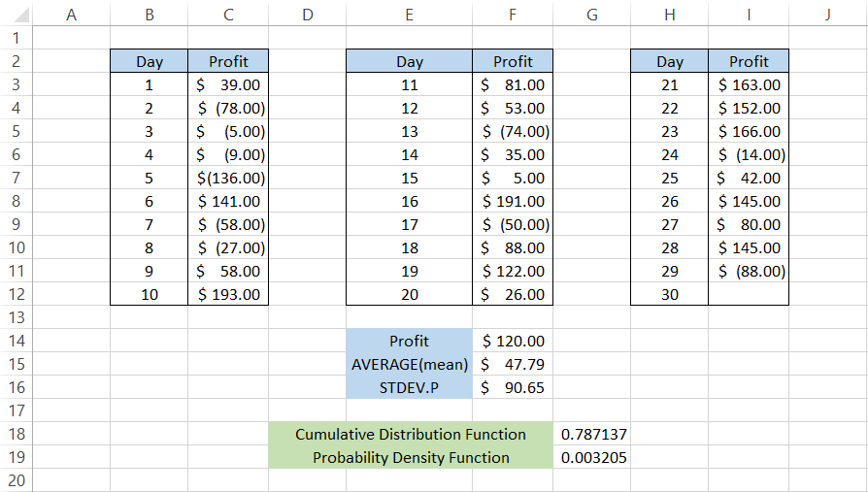The height and width of the screenshot is (492, 868).
Task: Click the 0.787137 result cell
Action: 593,434
